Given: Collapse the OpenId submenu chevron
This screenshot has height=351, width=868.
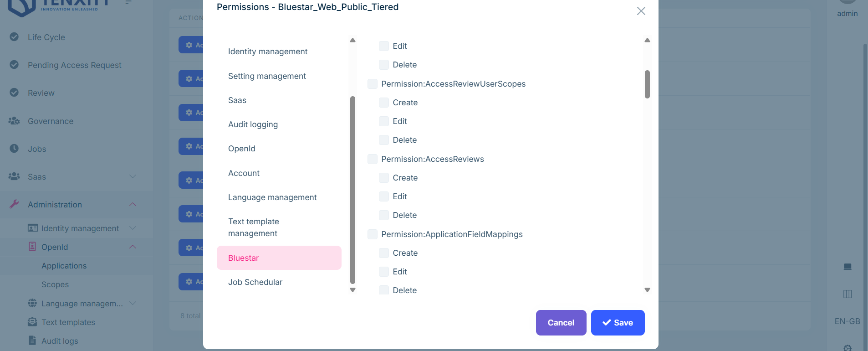Looking at the screenshot, I should coord(133,247).
